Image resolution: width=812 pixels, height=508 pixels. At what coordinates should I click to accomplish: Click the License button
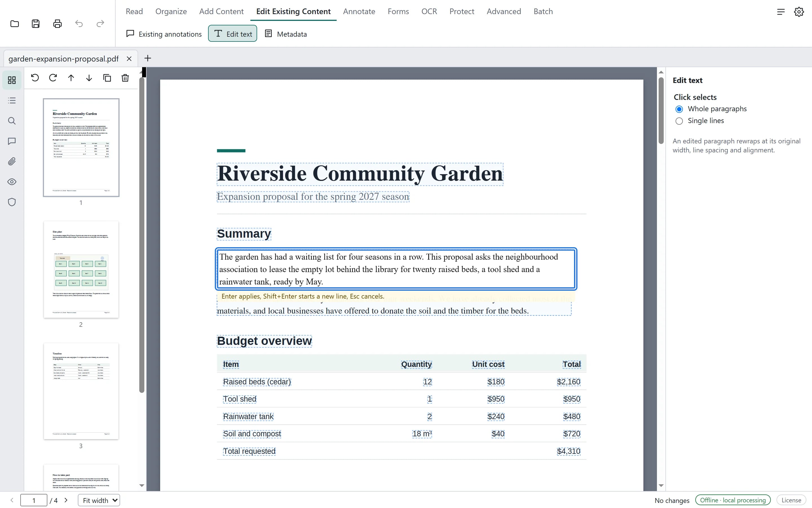[x=791, y=500]
